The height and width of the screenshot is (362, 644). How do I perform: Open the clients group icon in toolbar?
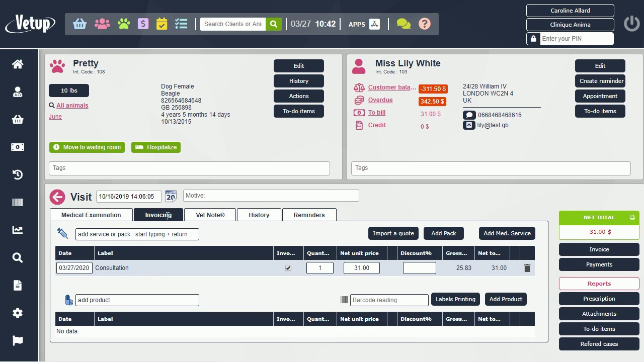tap(102, 24)
